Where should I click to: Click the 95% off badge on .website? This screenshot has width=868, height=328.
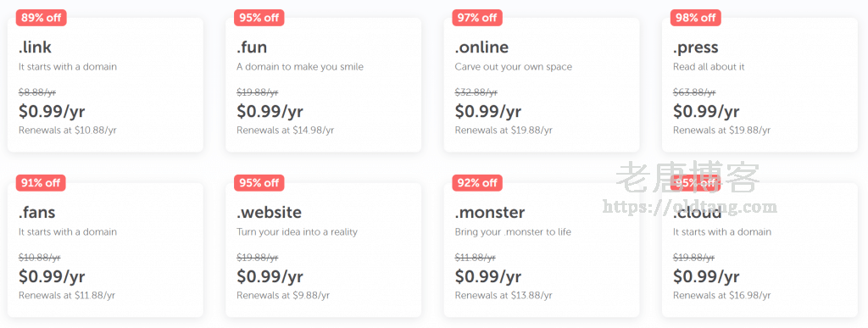coord(259,183)
